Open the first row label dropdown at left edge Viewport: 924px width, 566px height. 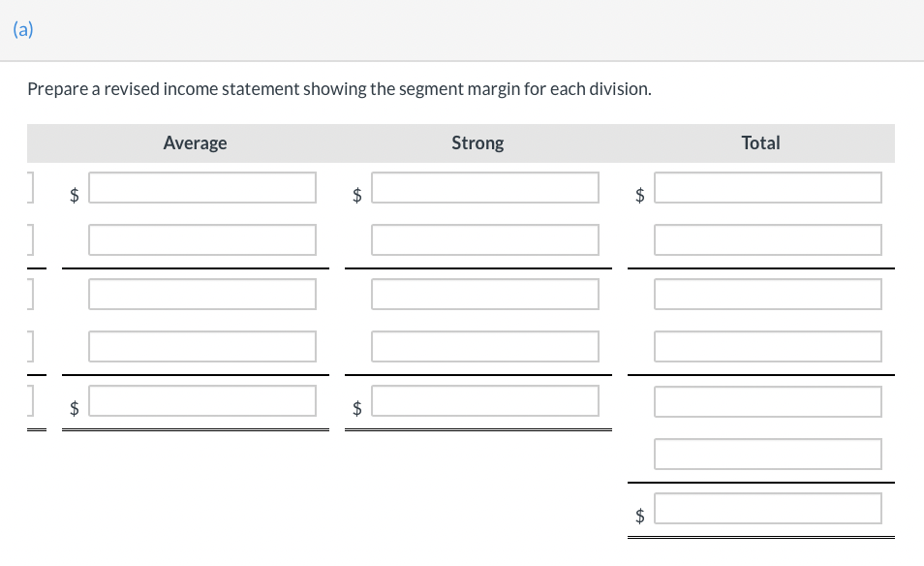(x=30, y=188)
